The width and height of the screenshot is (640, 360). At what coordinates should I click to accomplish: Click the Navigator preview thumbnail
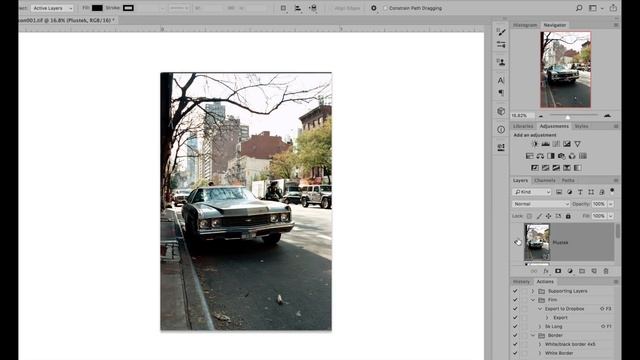565,70
